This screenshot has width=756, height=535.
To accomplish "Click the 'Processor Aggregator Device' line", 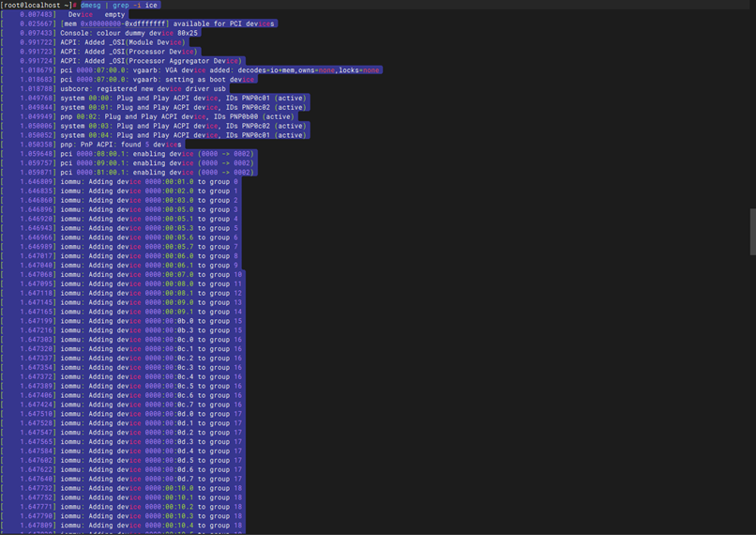I will pos(123,61).
